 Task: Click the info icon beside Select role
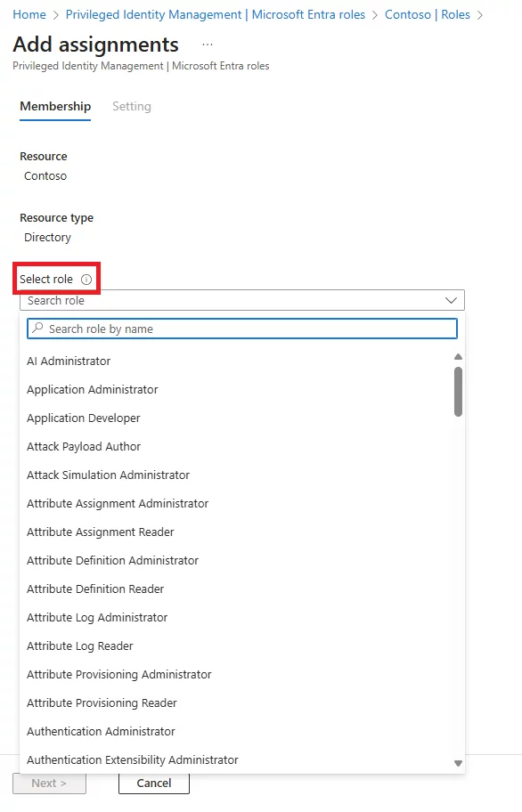click(86, 279)
